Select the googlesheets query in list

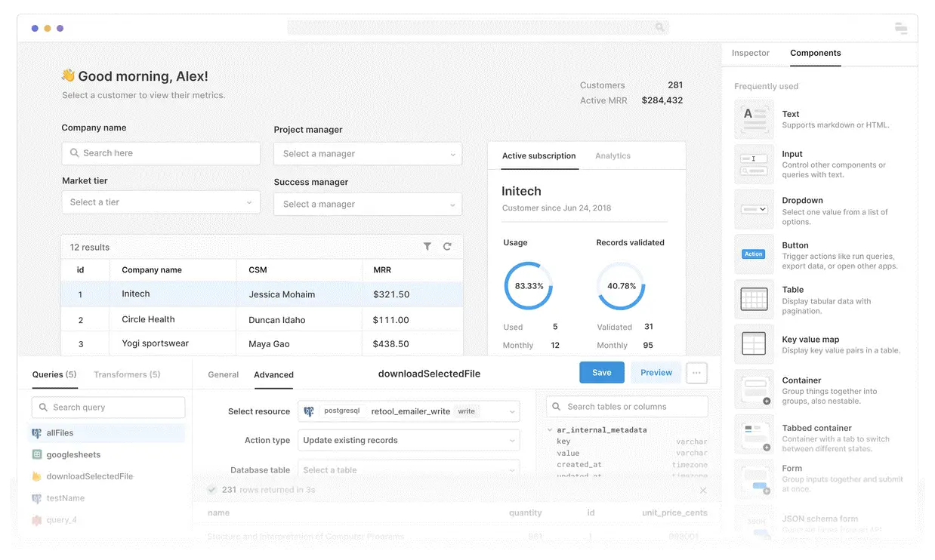(73, 455)
